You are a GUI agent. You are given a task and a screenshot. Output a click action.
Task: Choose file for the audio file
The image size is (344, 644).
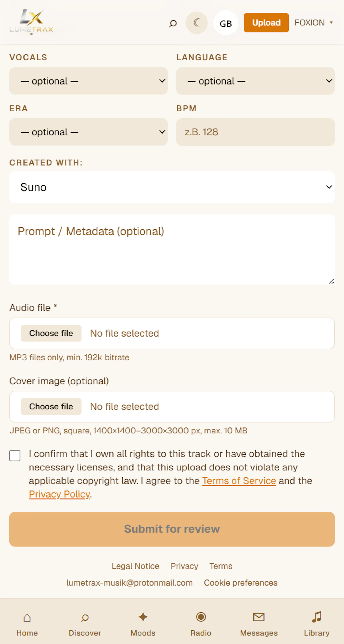click(51, 333)
